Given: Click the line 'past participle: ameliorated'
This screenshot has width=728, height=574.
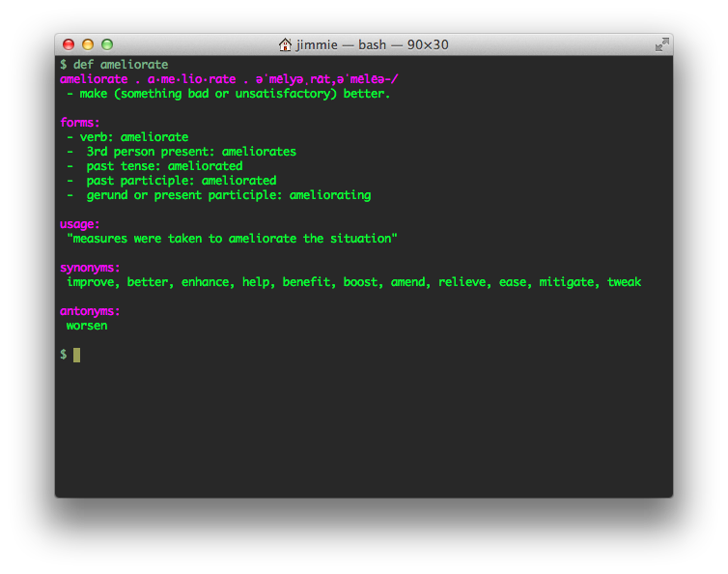Looking at the screenshot, I should [x=182, y=181].
